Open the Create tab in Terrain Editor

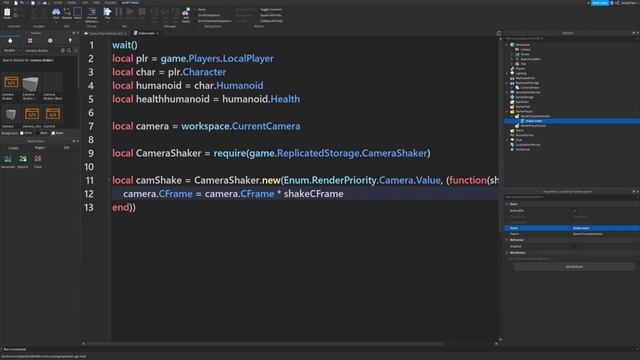(x=13, y=148)
